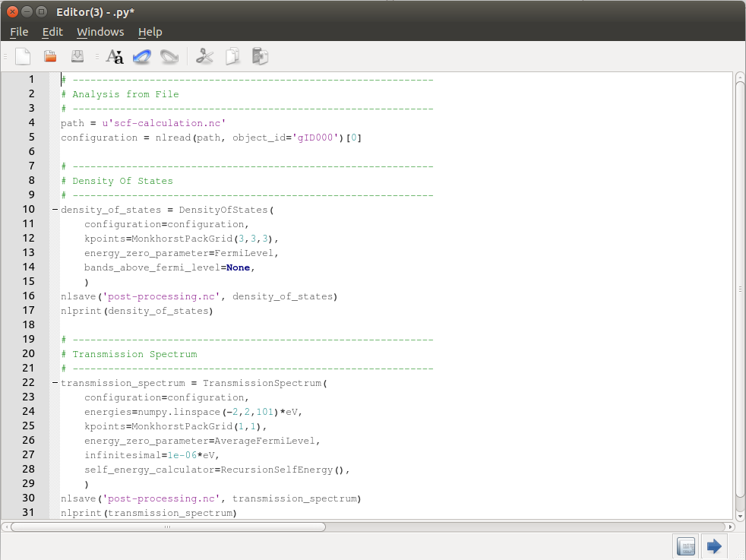Click 'TransmissionSpectrum(' on line 22
746x560 pixels.
click(x=265, y=383)
